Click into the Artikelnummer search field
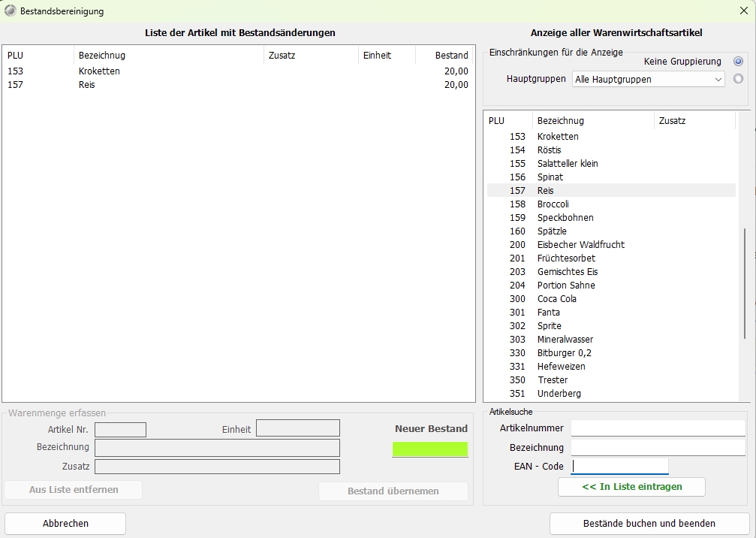The height and width of the screenshot is (538, 756). click(658, 428)
